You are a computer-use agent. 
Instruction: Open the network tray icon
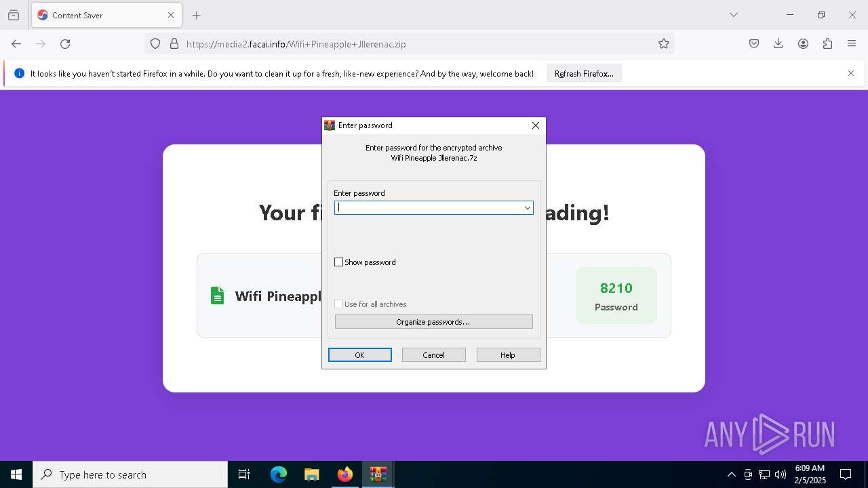pos(764,474)
